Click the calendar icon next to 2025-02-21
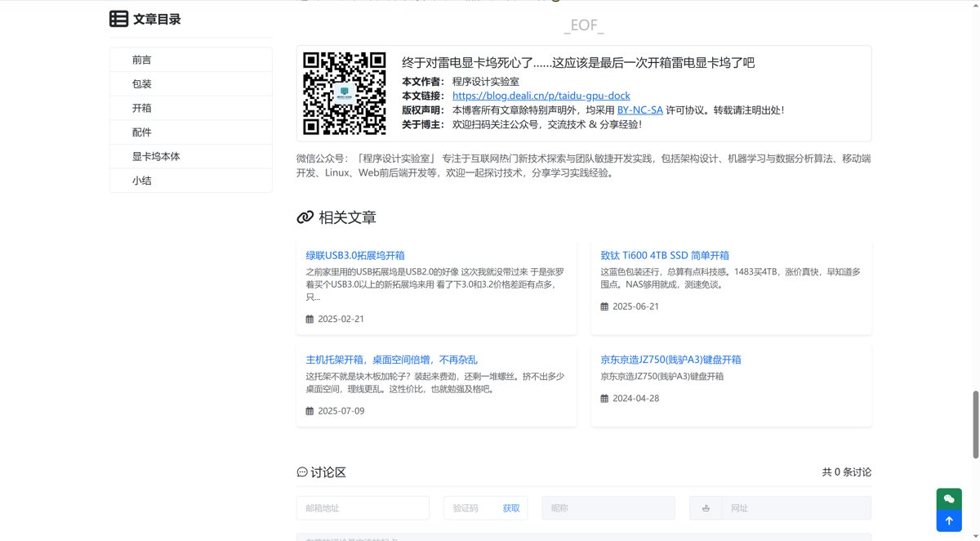980x541 pixels. point(310,319)
